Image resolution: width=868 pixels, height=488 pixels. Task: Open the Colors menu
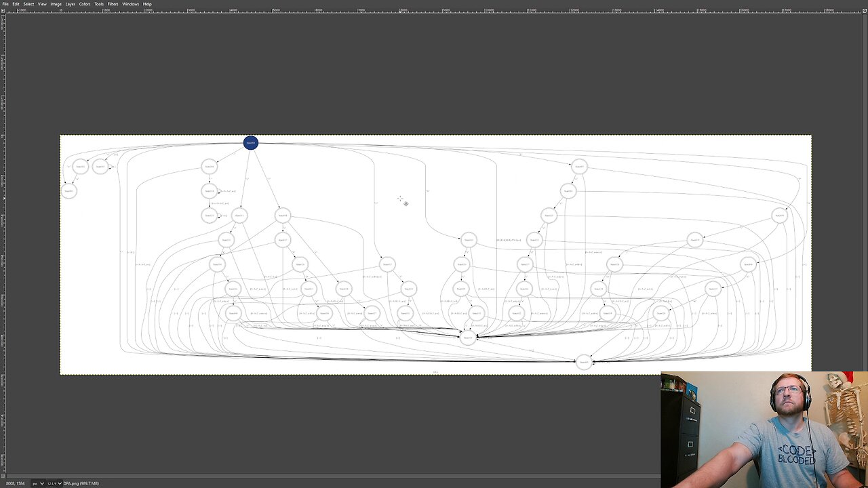(85, 4)
